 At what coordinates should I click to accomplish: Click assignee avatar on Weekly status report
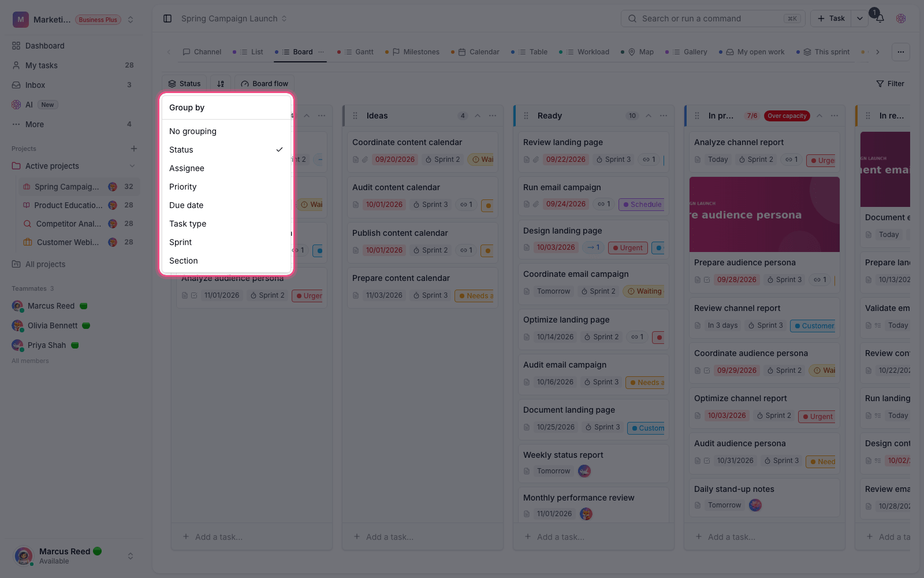pos(584,471)
